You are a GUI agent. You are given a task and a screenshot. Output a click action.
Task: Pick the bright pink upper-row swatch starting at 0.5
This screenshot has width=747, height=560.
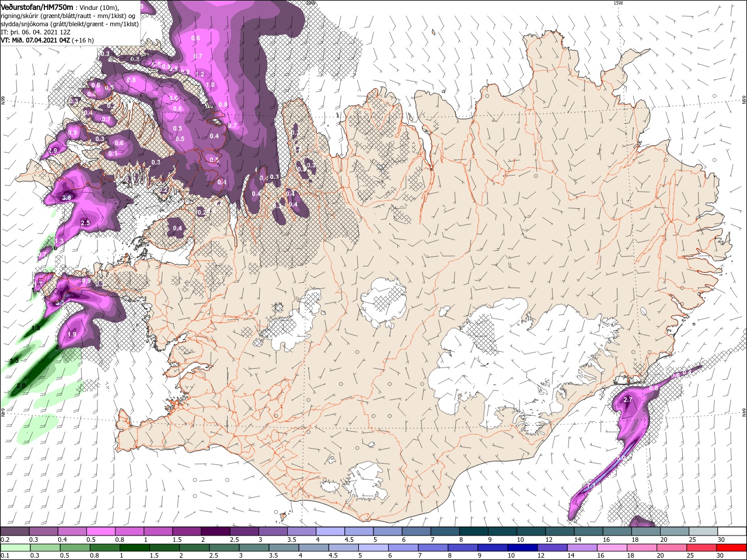coord(101,531)
